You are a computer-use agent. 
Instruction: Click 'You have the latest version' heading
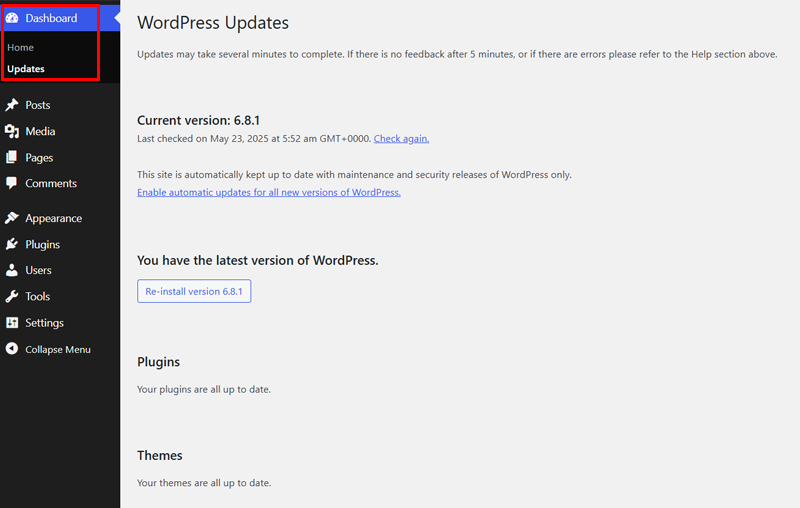click(x=258, y=261)
